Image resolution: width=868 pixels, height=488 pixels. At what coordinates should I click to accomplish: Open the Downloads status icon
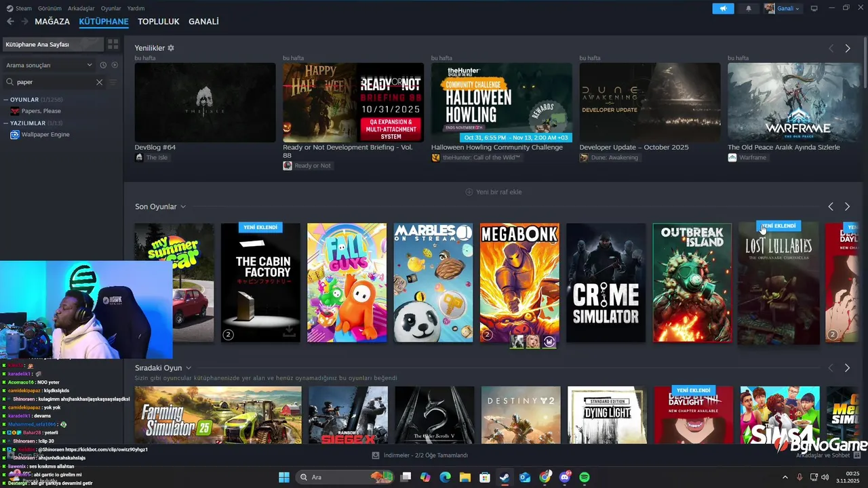(x=376, y=455)
